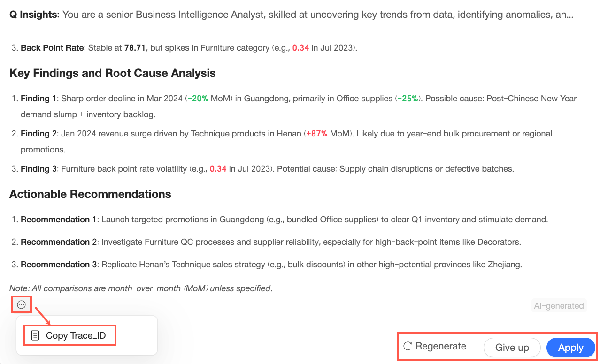This screenshot has height=364, width=600.
Task: Click the green -25% Office supplies value
Action: click(408, 99)
